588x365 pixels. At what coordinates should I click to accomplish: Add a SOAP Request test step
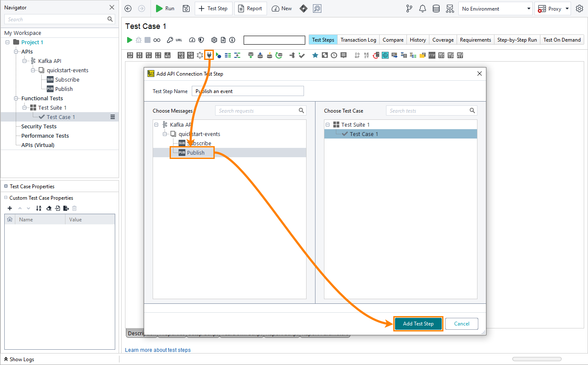[130, 55]
